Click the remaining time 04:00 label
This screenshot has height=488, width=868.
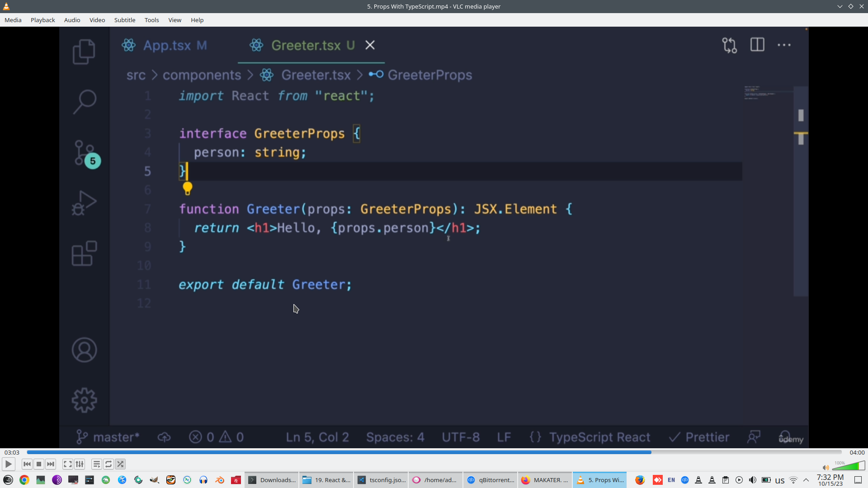coord(857,452)
